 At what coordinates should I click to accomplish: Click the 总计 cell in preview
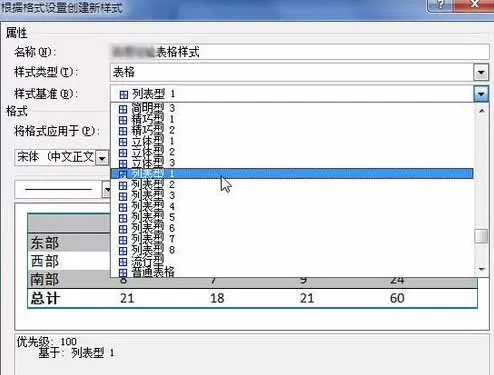pos(45,298)
